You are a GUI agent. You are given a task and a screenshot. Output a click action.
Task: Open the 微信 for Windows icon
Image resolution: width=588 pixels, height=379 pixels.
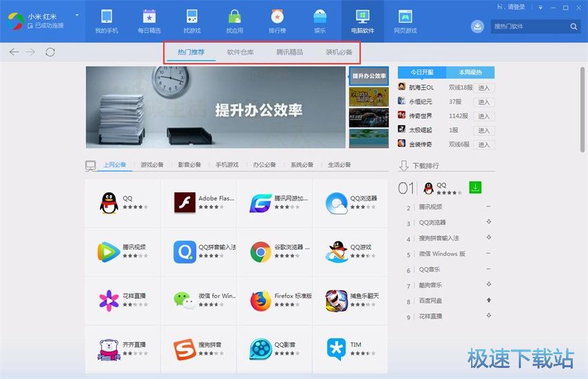[x=185, y=300]
